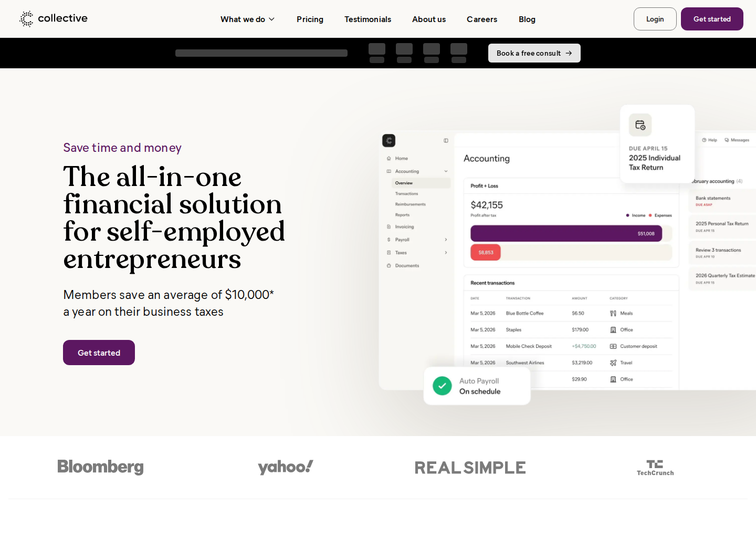
Task: Open the Testimonials menu item
Action: pyautogui.click(x=367, y=19)
